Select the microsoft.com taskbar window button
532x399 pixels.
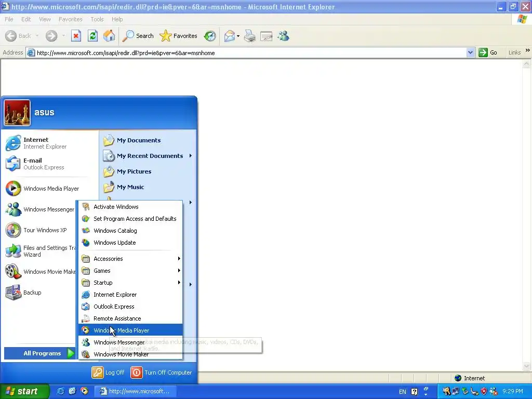click(x=136, y=391)
